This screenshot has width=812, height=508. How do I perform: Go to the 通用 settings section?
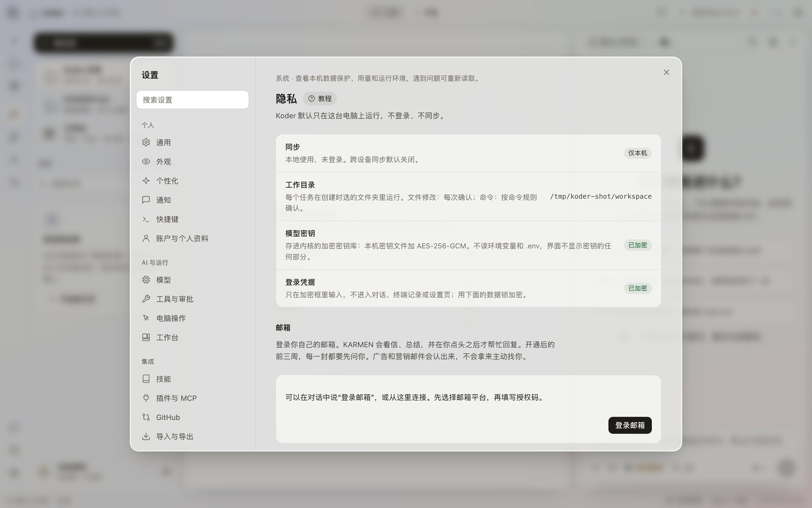click(x=192, y=142)
